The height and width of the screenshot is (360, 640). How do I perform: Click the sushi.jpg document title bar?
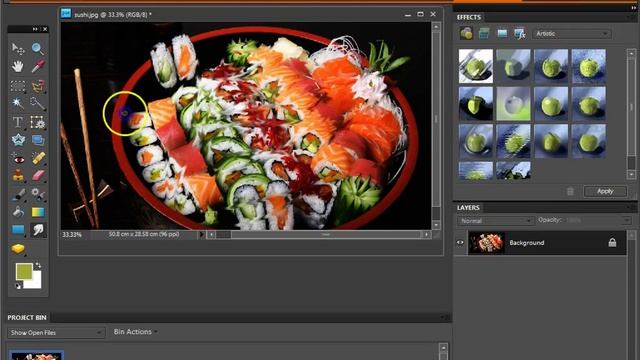249,14
